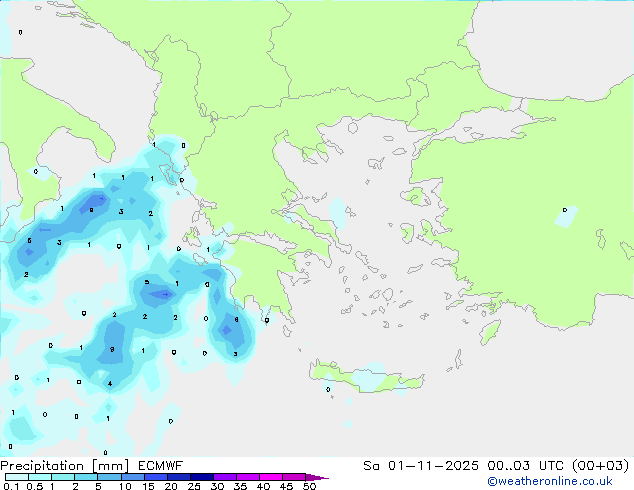Click the 'ECMWF' model label
The width and height of the screenshot is (634, 490).
[x=161, y=466]
